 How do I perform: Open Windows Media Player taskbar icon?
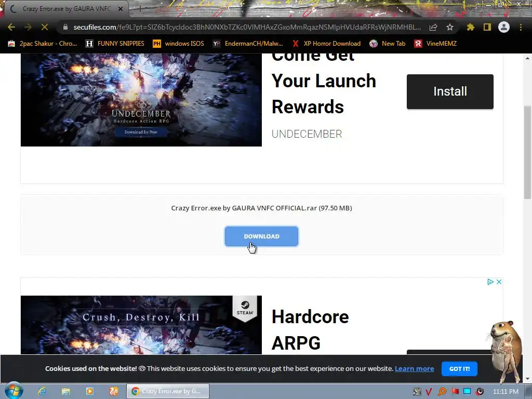coord(89,391)
